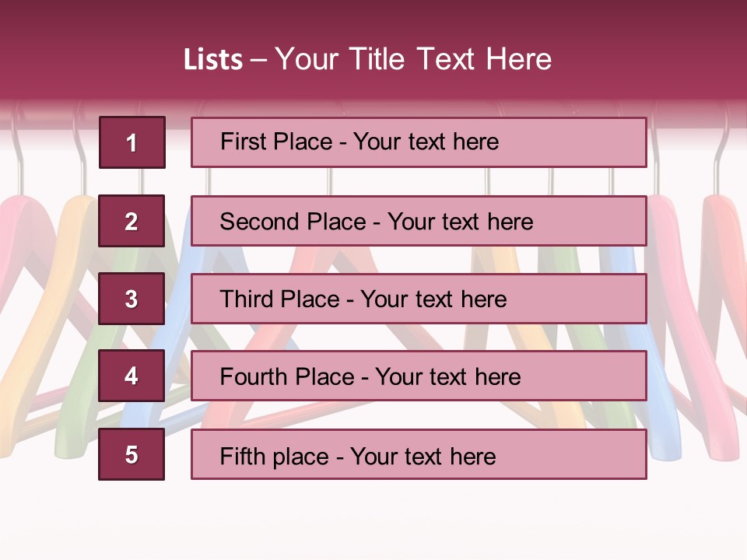The width and height of the screenshot is (747, 560).
Task: Click the 'Second Place' text bar
Action: 419,221
